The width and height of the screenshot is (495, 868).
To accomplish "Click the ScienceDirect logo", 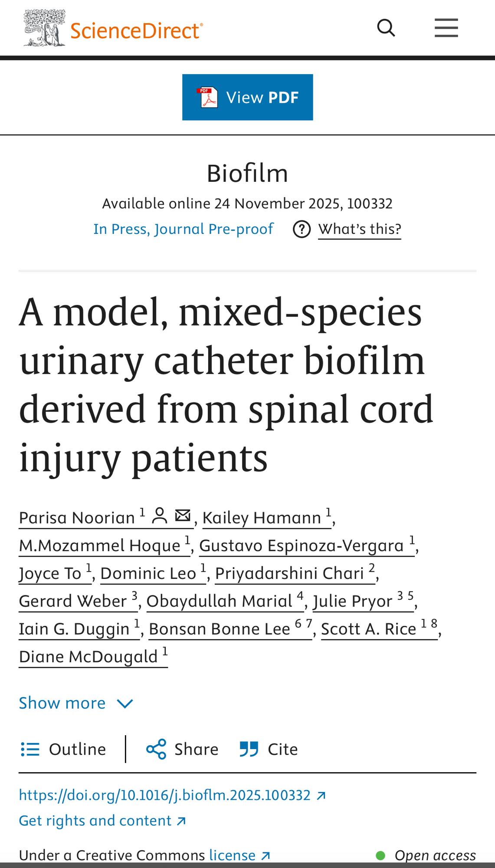I will [113, 29].
